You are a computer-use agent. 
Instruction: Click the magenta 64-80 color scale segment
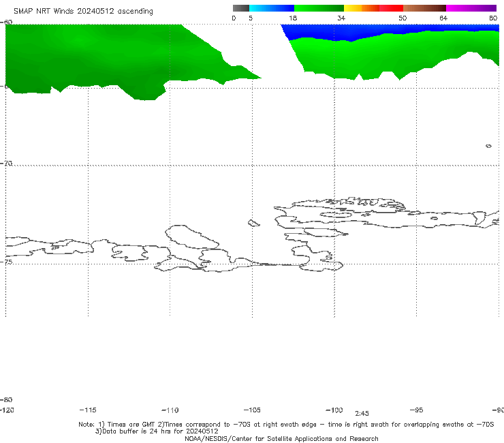(x=471, y=8)
